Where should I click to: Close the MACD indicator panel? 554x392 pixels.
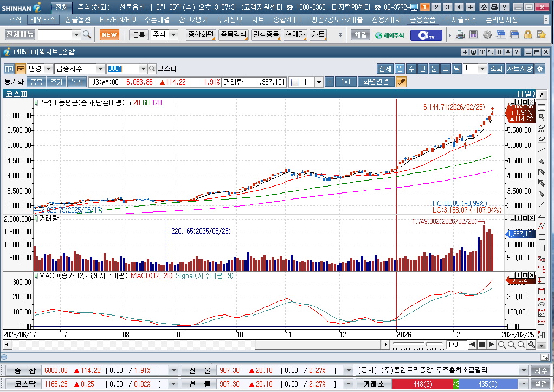point(532,275)
